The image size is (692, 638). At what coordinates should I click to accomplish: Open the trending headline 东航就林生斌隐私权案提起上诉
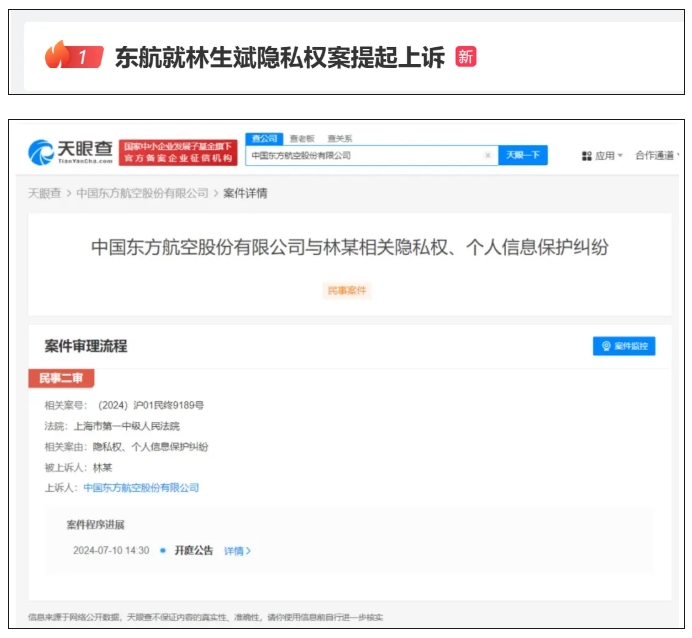tap(280, 57)
